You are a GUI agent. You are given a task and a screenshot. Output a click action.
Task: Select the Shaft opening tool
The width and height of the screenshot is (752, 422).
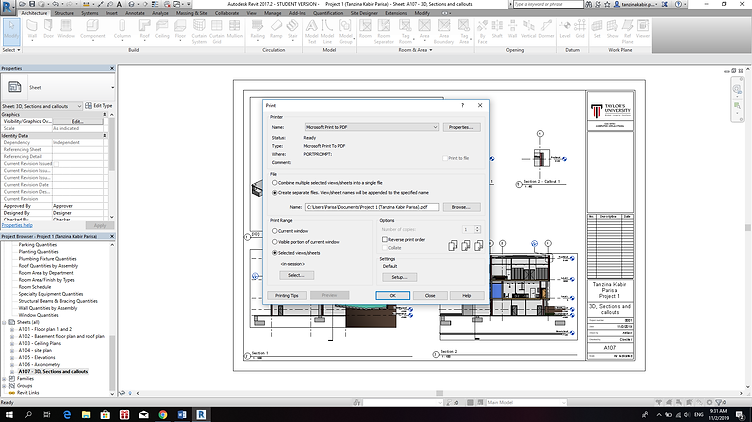click(x=497, y=30)
